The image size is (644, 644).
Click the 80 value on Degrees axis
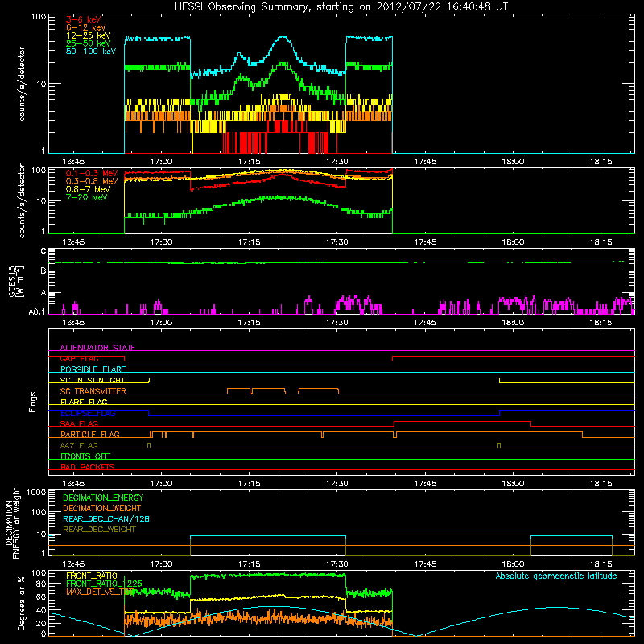(x=42, y=584)
